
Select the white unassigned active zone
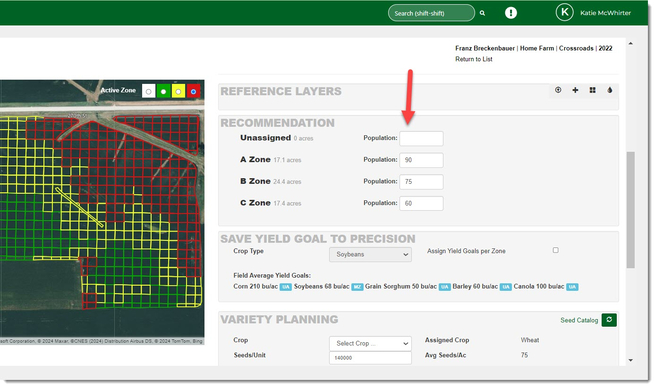click(x=149, y=91)
